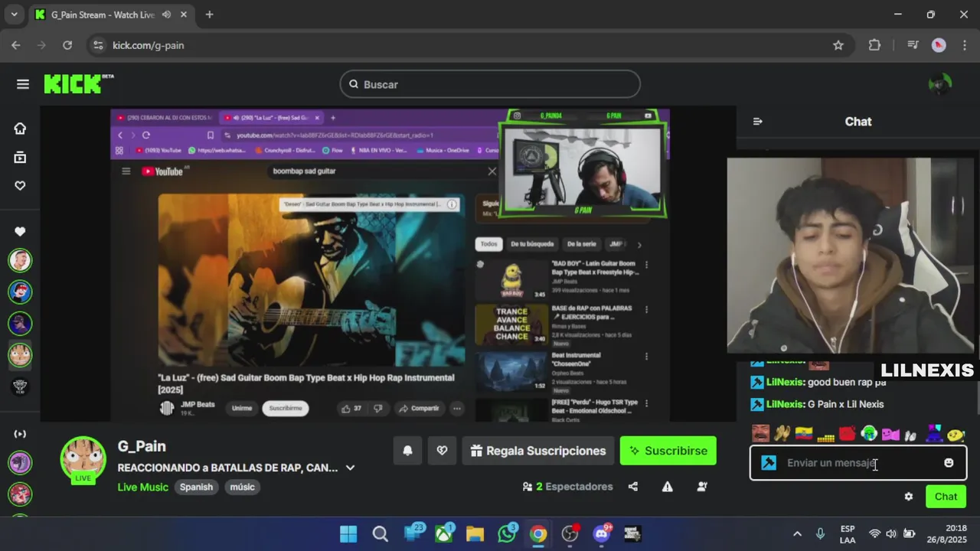Insert the Ecuador flag emote
Image resolution: width=980 pixels, height=551 pixels.
pyautogui.click(x=804, y=434)
